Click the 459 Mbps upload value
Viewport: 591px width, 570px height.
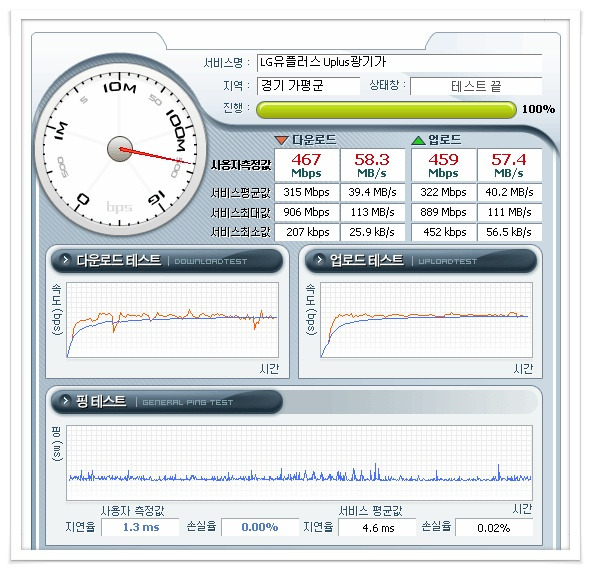click(443, 165)
